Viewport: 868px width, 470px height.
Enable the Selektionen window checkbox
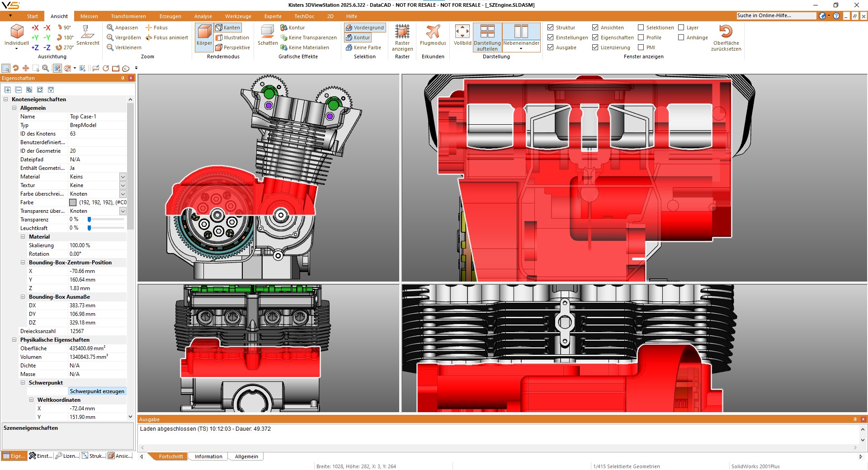pyautogui.click(x=641, y=28)
